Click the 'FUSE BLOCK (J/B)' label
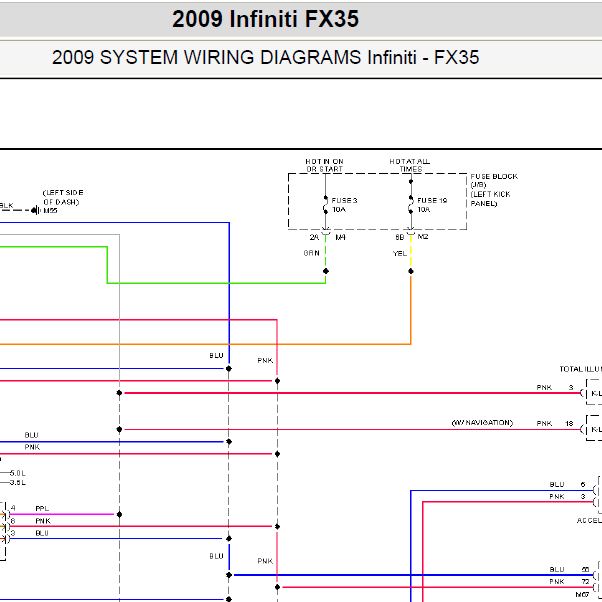Image resolution: width=602 pixels, height=602 pixels. click(x=494, y=180)
